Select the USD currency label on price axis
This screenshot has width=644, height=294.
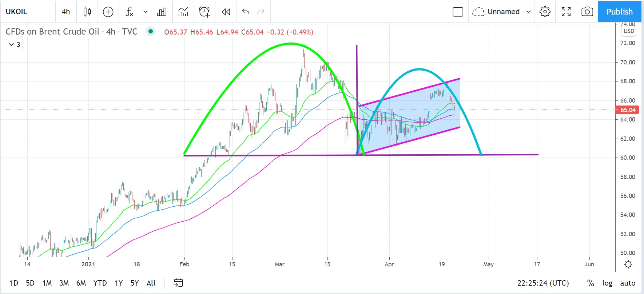coord(629,31)
